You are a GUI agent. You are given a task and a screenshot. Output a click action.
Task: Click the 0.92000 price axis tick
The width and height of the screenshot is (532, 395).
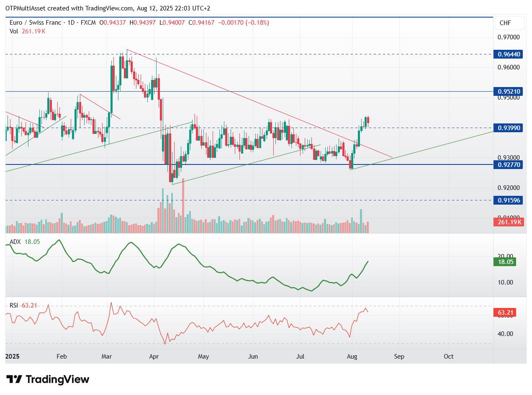[x=509, y=188]
